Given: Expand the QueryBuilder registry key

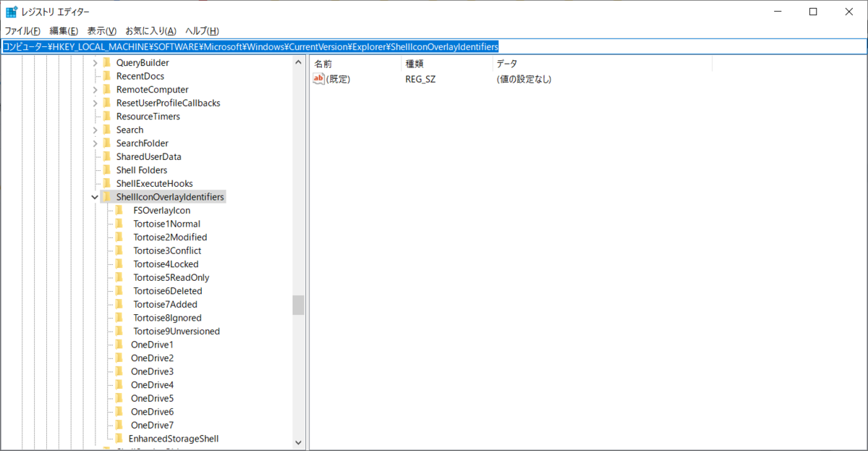Looking at the screenshot, I should [95, 62].
